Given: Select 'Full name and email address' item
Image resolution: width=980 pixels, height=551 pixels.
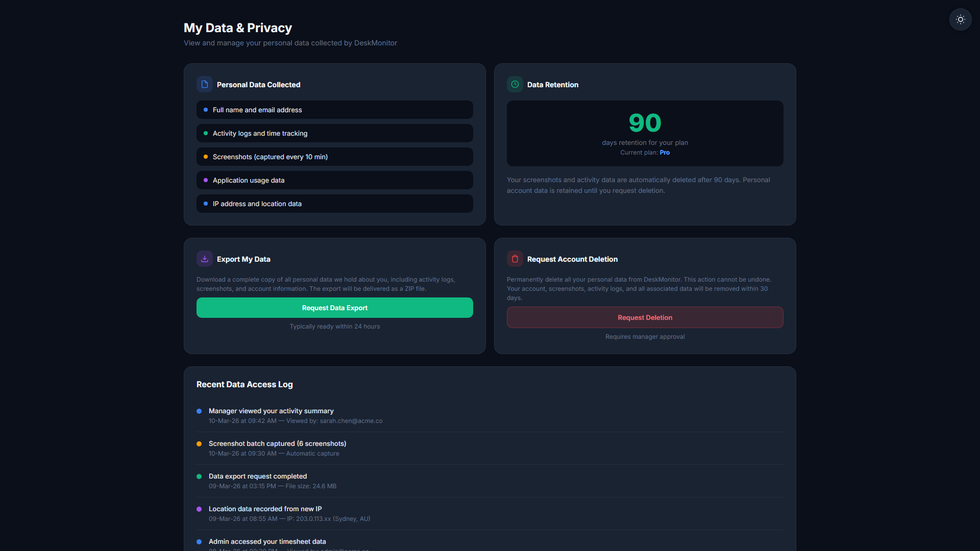Looking at the screenshot, I should [335, 110].
